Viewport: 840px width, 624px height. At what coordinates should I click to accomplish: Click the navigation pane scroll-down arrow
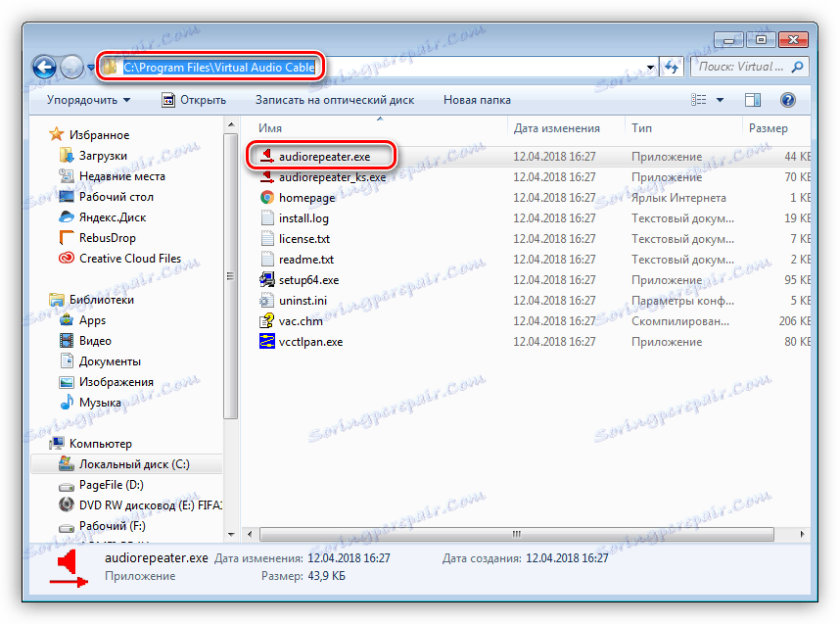231,535
